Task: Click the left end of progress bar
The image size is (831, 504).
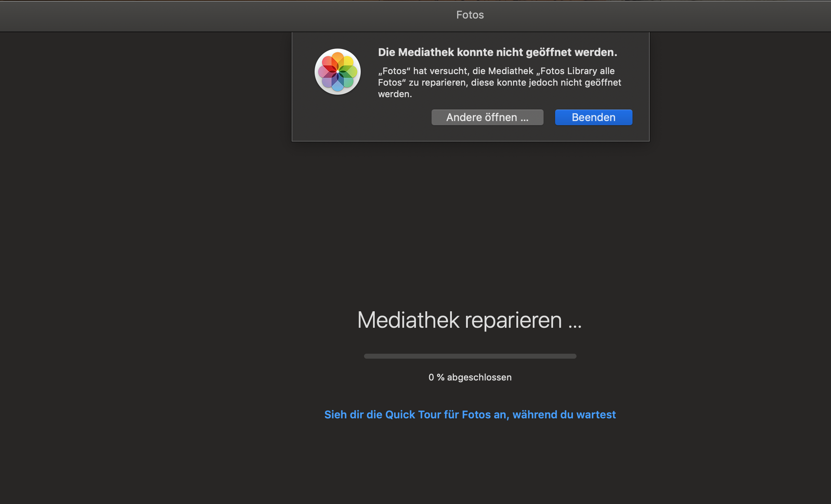Action: pos(366,356)
